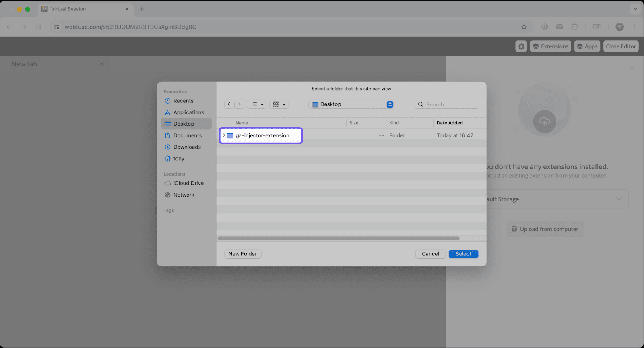Open Documents in the sidebar
The height and width of the screenshot is (348, 644).
click(187, 135)
